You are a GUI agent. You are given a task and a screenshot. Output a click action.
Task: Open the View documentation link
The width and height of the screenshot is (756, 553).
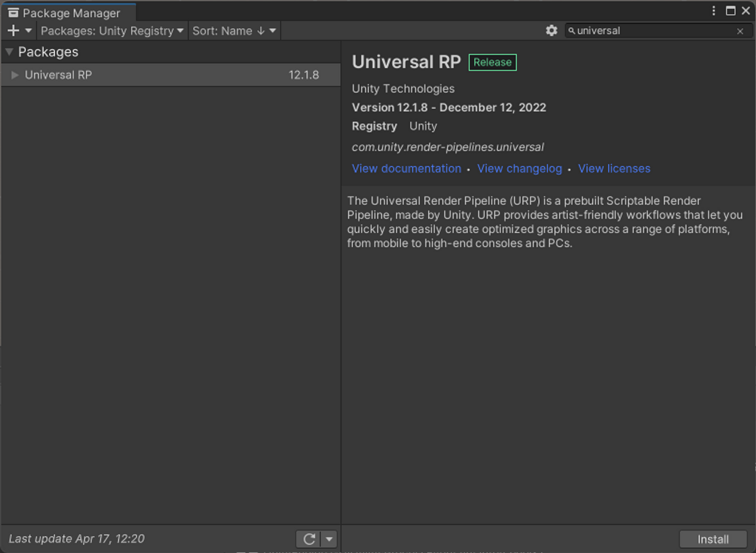tap(406, 168)
